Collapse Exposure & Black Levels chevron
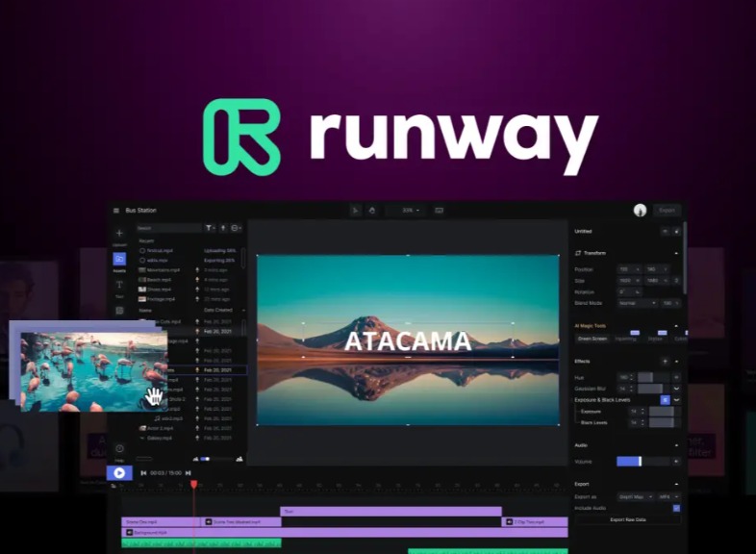 tap(676, 400)
